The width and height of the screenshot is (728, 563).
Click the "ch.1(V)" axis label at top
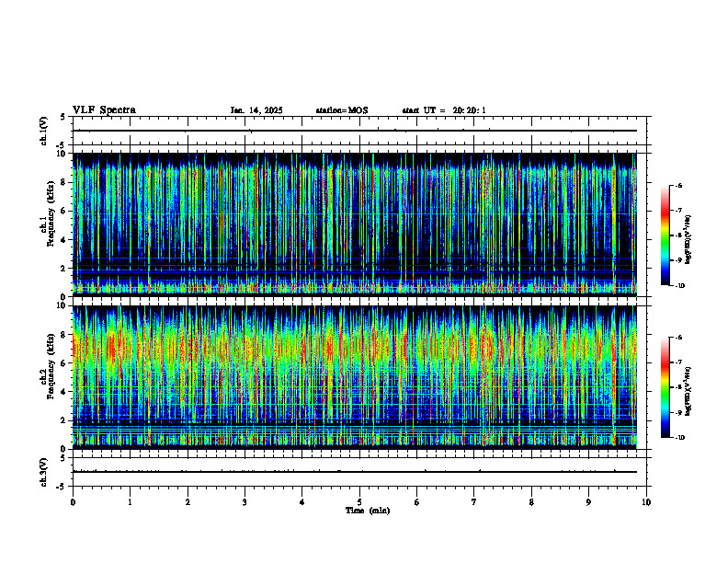click(x=44, y=131)
